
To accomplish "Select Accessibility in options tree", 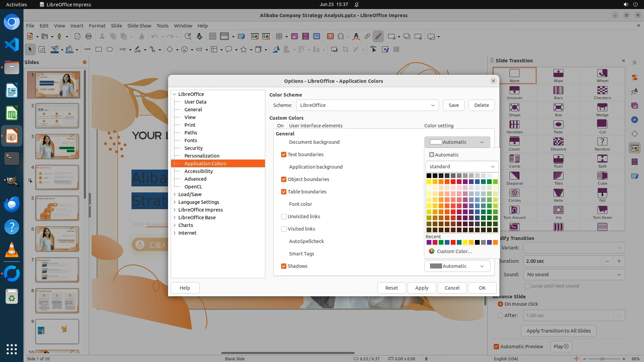I will [x=198, y=171].
